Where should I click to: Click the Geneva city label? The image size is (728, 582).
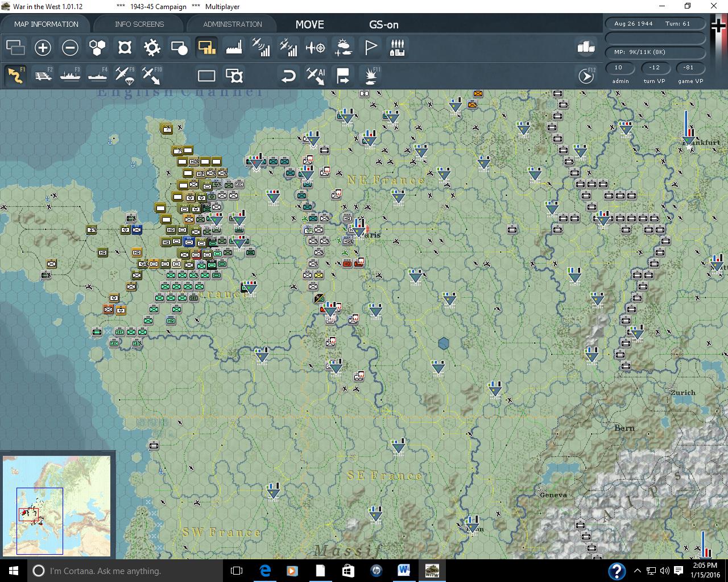(x=553, y=495)
